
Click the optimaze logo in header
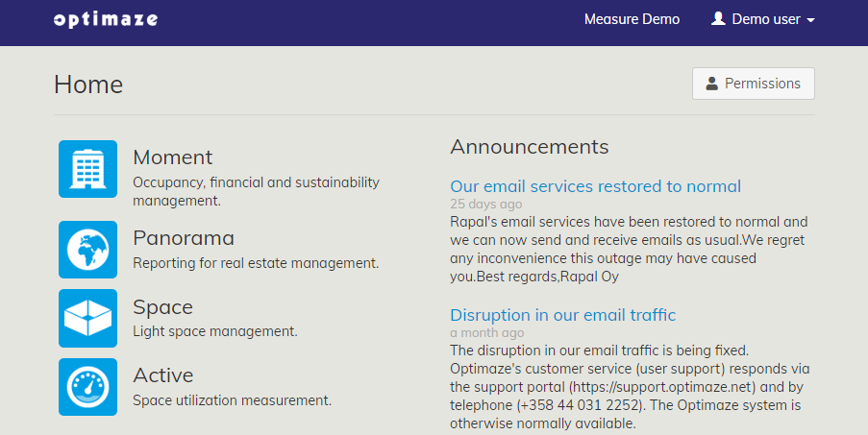[x=106, y=19]
